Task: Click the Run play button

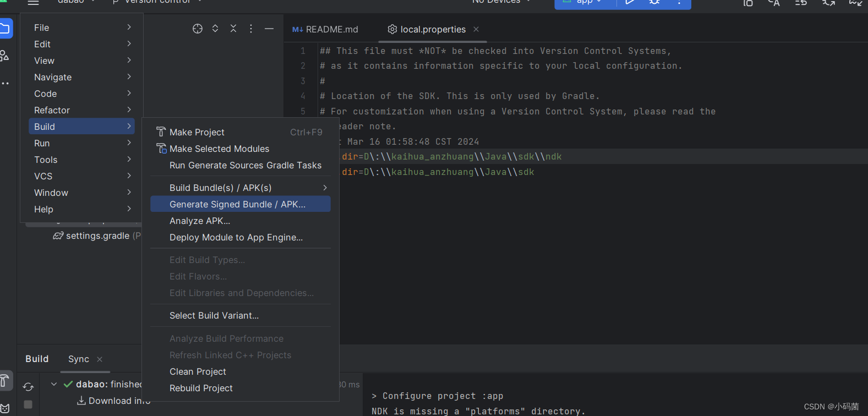Action: (630, 2)
